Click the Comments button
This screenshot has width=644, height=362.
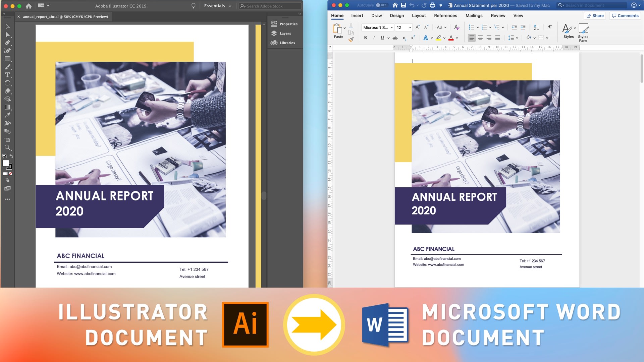[625, 16]
